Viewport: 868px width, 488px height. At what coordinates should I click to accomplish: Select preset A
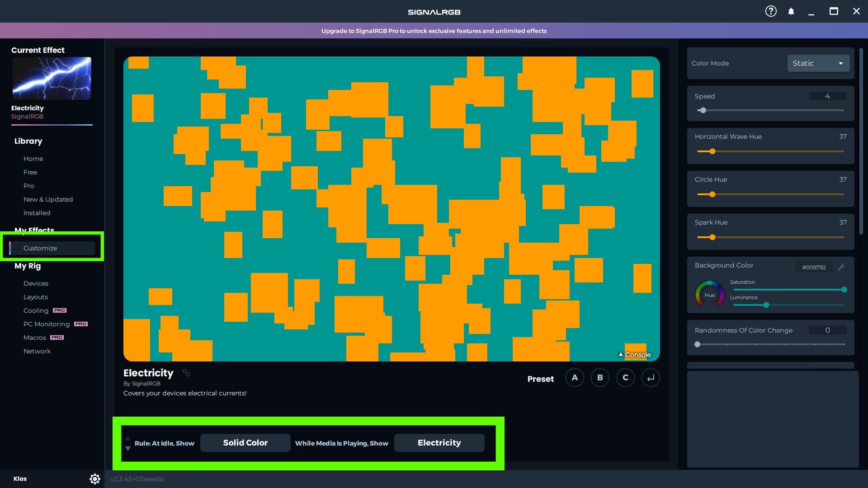[575, 378]
